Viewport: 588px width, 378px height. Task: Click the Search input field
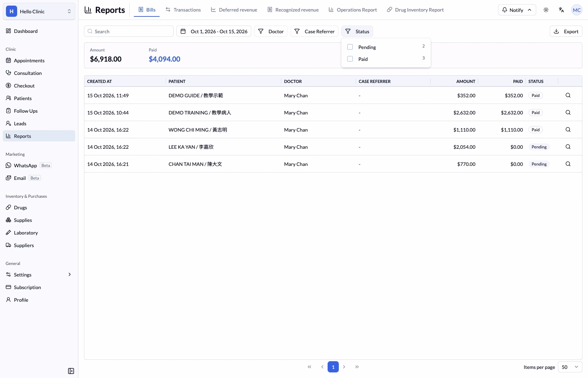[x=129, y=31]
